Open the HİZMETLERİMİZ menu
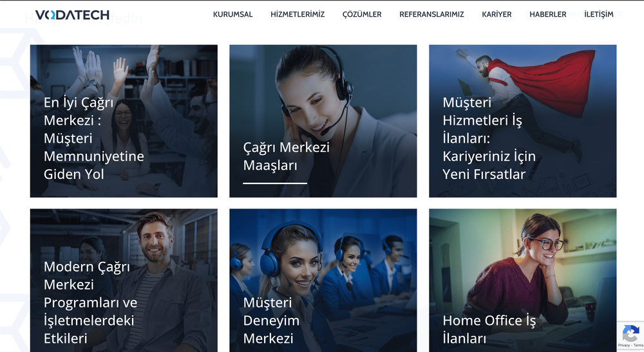The image size is (644, 352). click(298, 14)
